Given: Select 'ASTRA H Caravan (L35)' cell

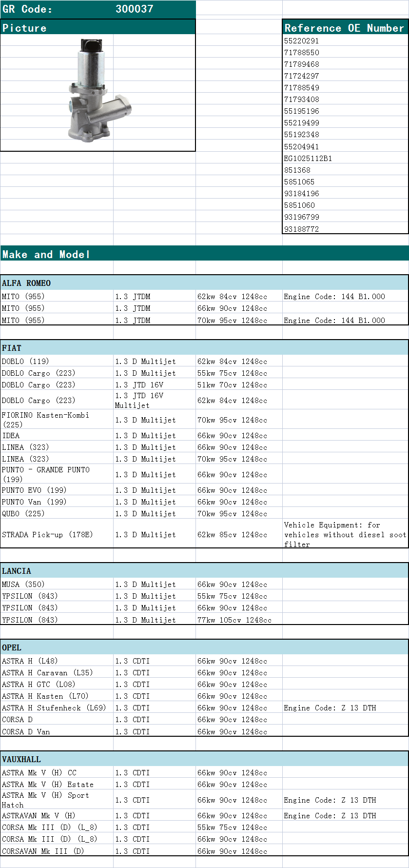Looking at the screenshot, I should tap(57, 672).
